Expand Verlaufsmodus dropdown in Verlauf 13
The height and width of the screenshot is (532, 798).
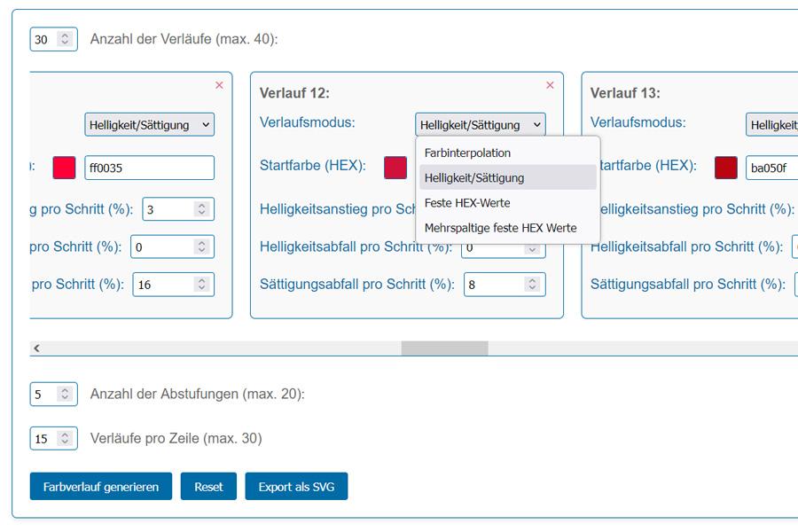pos(771,125)
